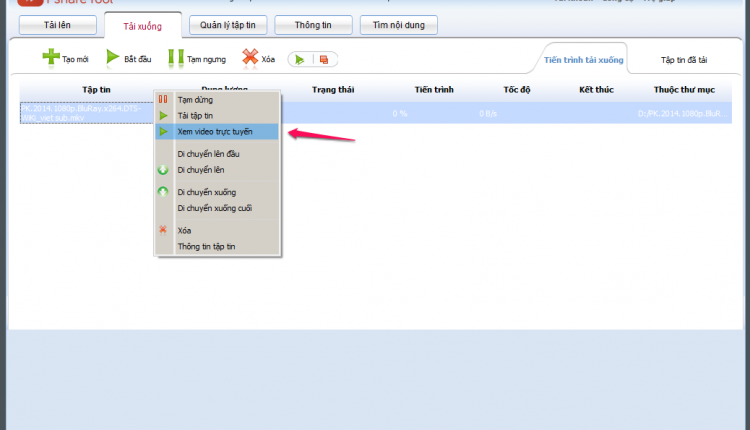Click the Tiến trình column header
750x430 pixels.
tap(434, 89)
